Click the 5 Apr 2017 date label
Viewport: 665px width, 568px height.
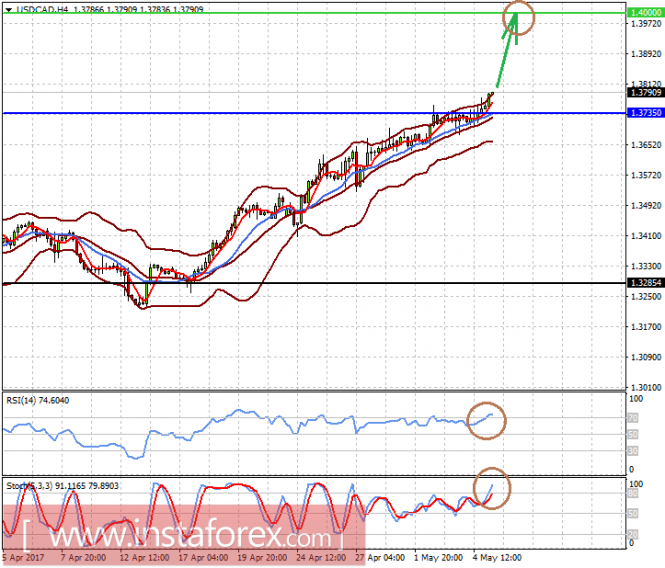[x=23, y=557]
